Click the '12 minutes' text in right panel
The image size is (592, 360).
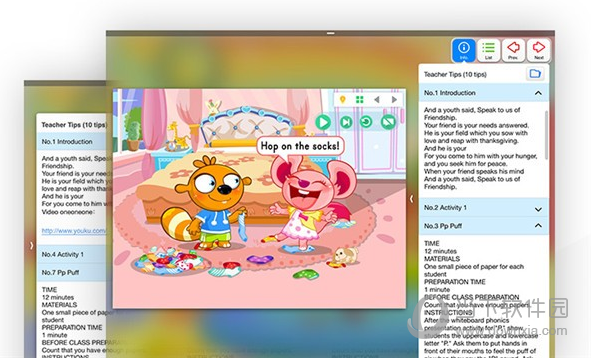click(440, 251)
